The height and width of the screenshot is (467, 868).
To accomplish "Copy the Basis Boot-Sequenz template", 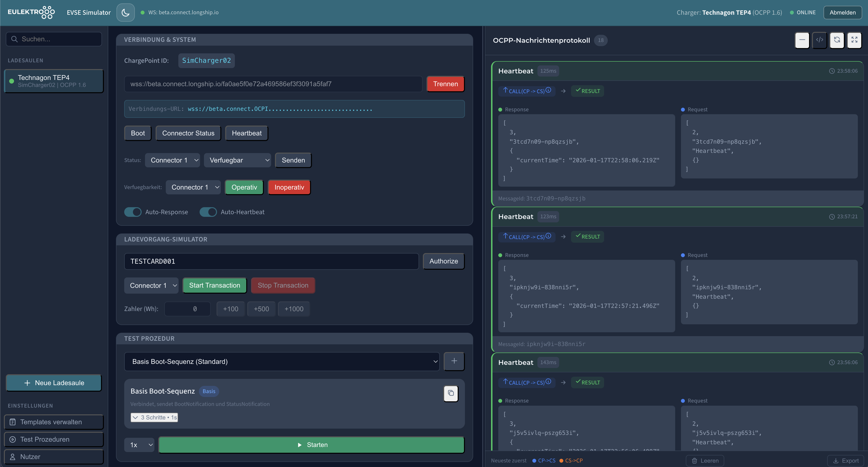I will tap(451, 393).
